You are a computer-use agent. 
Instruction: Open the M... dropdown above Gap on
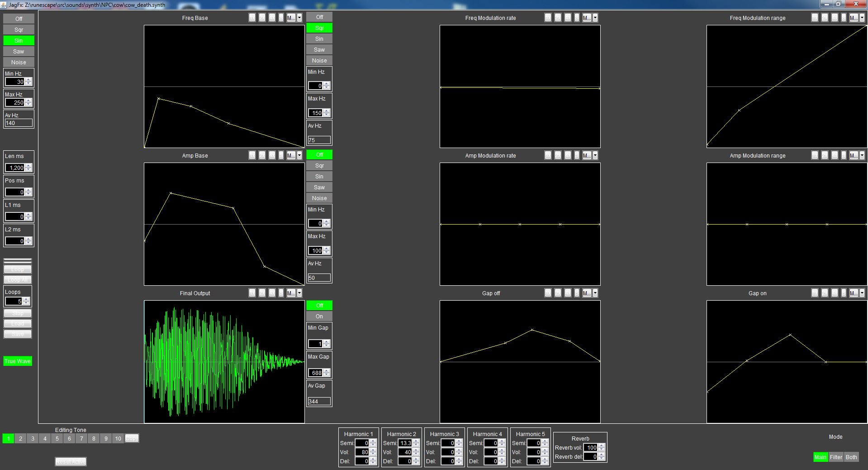pyautogui.click(x=862, y=293)
